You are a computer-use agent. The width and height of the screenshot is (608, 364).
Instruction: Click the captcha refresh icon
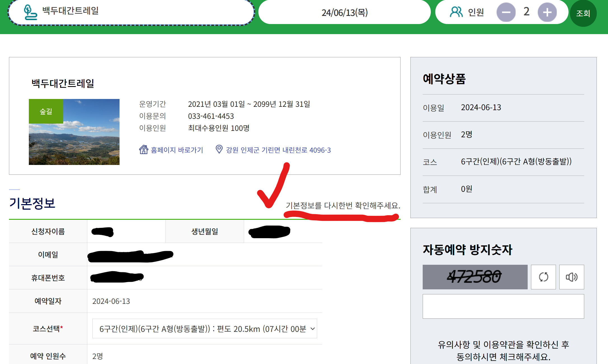543,277
